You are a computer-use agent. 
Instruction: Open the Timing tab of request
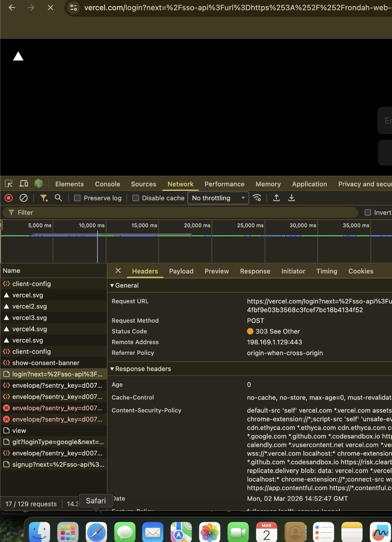pos(327,271)
